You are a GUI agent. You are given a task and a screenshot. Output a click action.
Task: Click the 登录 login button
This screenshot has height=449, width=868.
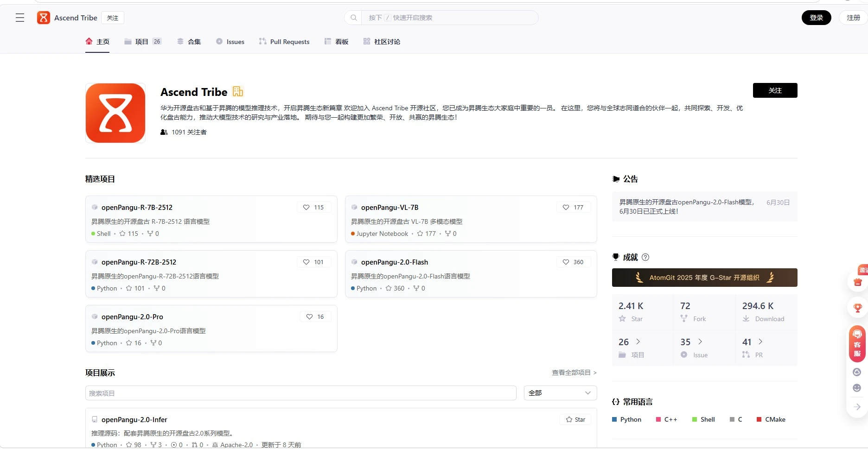coord(816,18)
